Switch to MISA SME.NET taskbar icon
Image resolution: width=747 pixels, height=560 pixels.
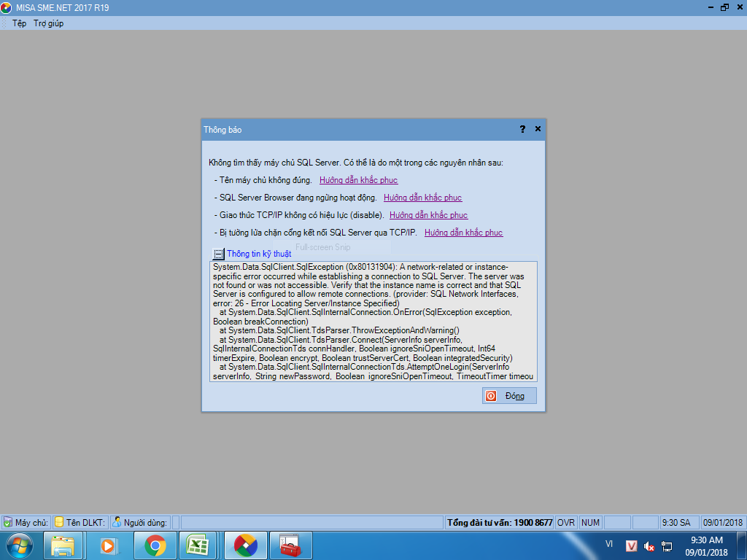pos(246,545)
